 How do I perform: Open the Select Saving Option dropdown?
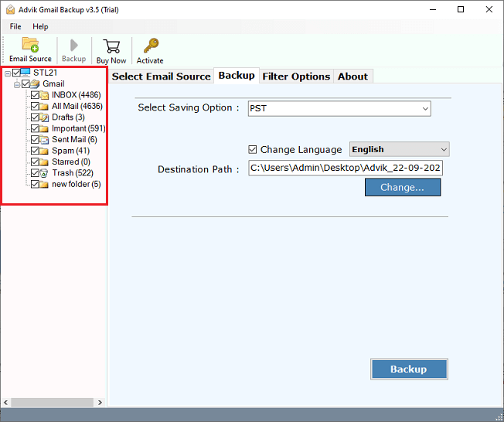[x=339, y=109]
